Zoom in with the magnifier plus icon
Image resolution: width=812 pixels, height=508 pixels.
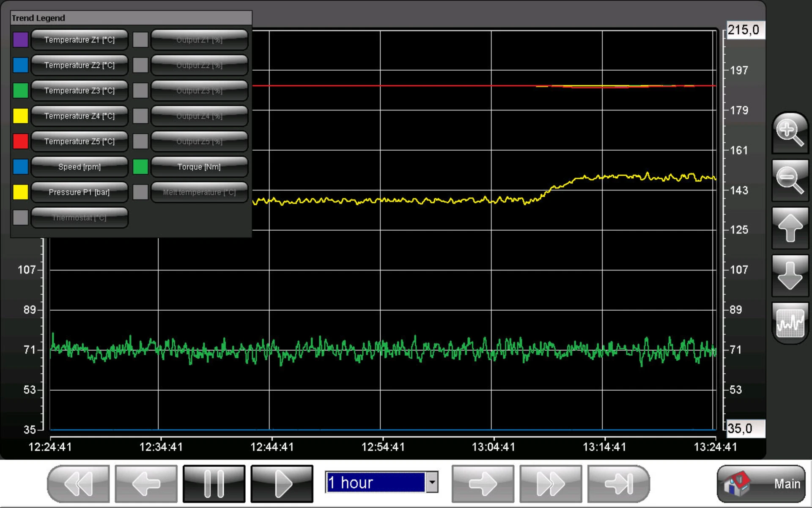(790, 133)
